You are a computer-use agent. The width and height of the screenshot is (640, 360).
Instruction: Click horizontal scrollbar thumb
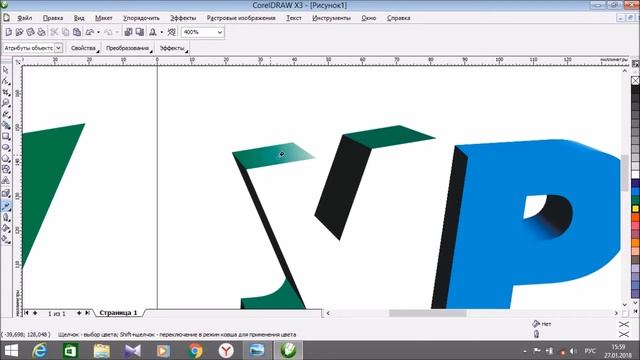pyautogui.click(x=427, y=313)
